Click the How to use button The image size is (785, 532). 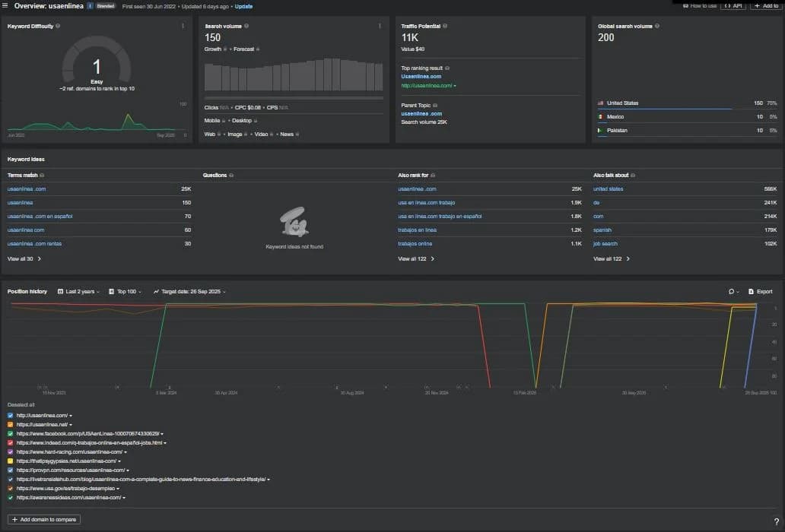(x=699, y=5)
